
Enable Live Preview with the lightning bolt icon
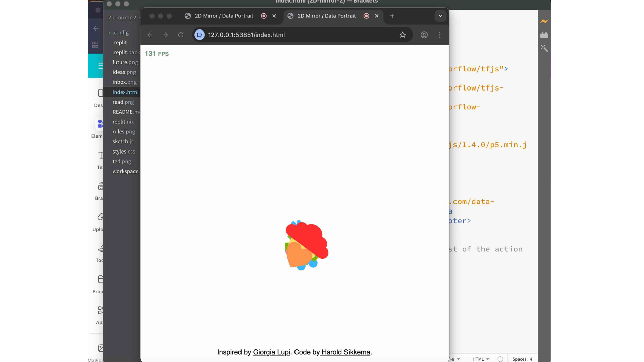(544, 21)
